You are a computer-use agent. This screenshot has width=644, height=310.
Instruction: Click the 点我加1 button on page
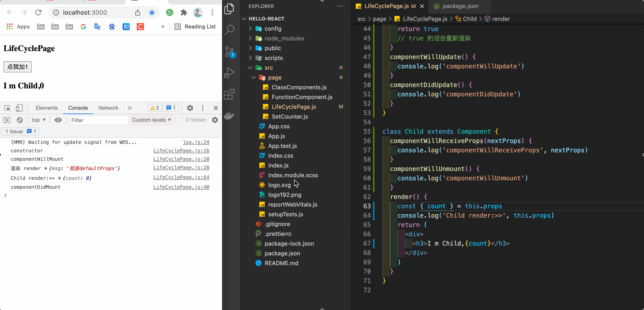click(17, 67)
